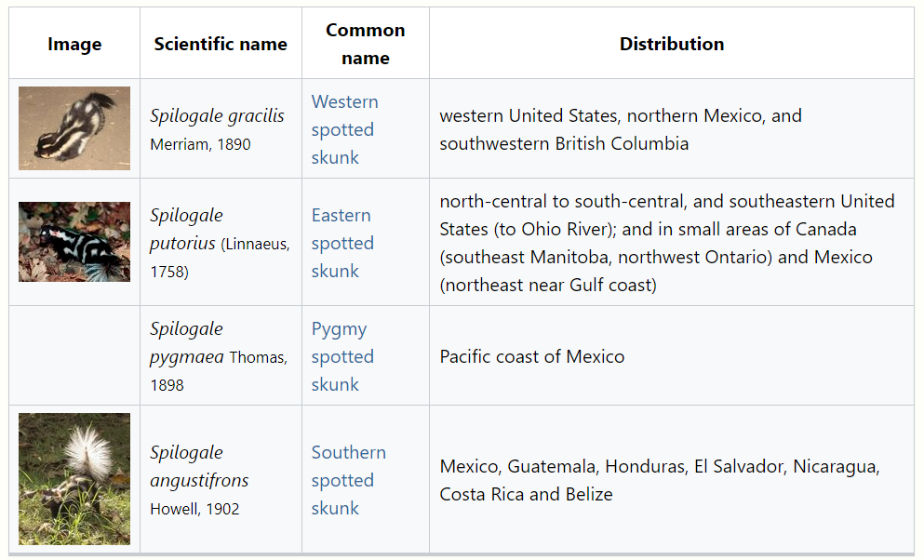Click the Image column header
The image size is (924, 560).
pos(74,44)
